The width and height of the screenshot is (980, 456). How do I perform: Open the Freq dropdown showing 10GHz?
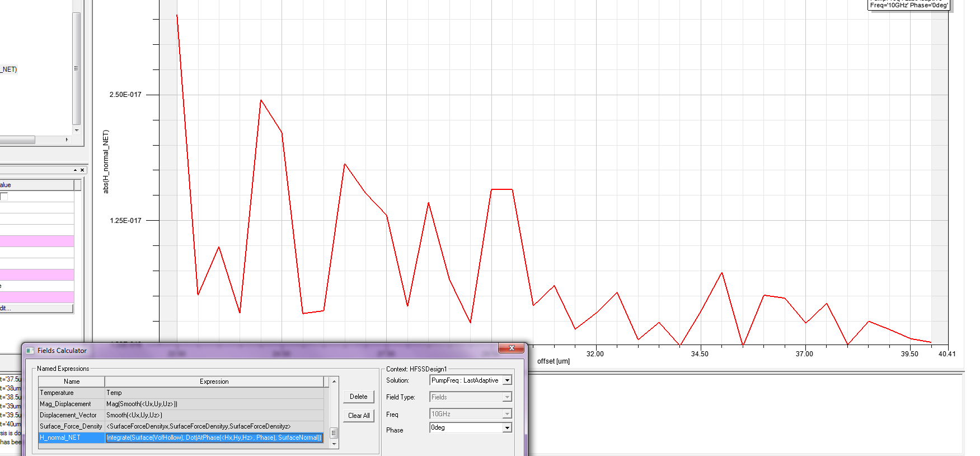(507, 414)
